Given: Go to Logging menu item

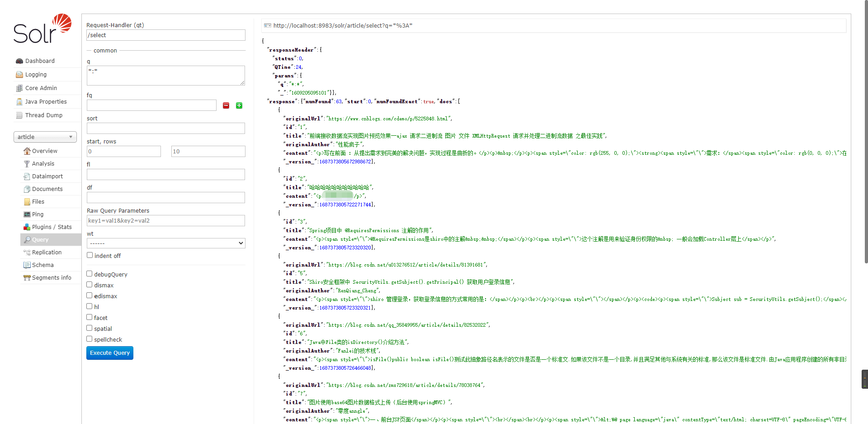Looking at the screenshot, I should (36, 75).
